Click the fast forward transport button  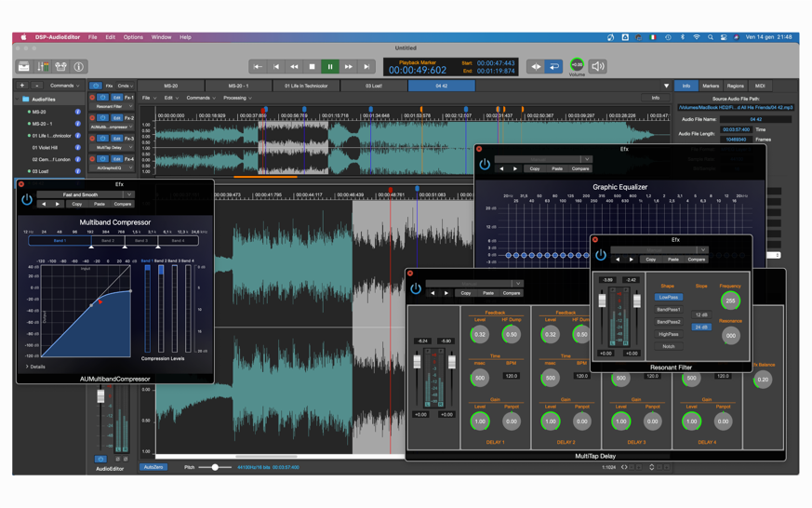click(349, 67)
